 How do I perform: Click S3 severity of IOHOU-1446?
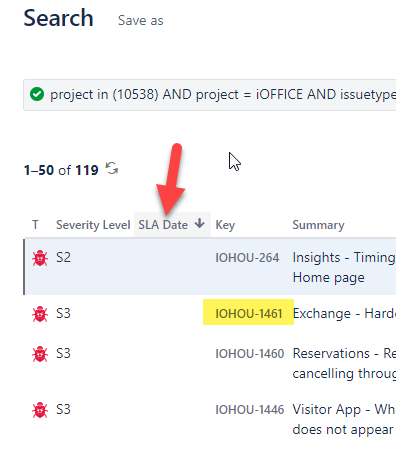click(63, 410)
